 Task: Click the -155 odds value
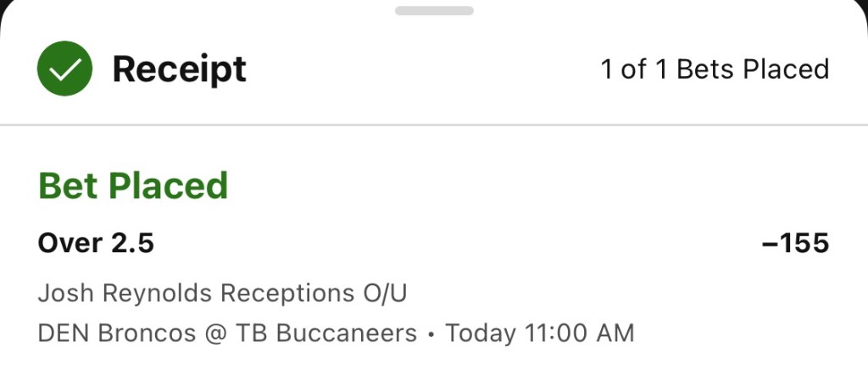coord(794,244)
